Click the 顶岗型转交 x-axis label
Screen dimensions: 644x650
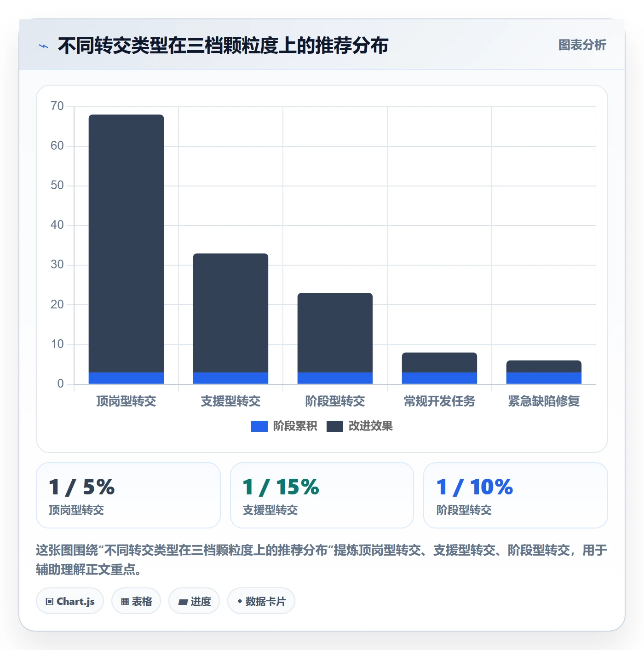point(126,401)
